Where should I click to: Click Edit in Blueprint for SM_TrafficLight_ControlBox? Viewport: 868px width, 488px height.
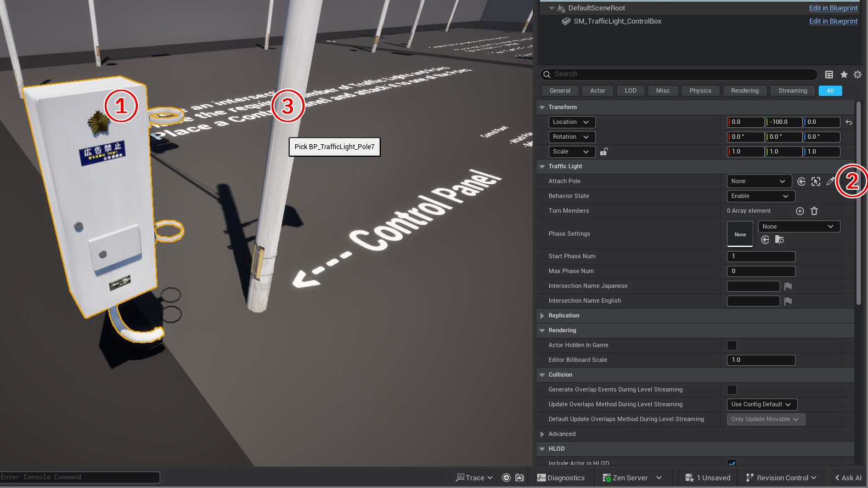(833, 21)
